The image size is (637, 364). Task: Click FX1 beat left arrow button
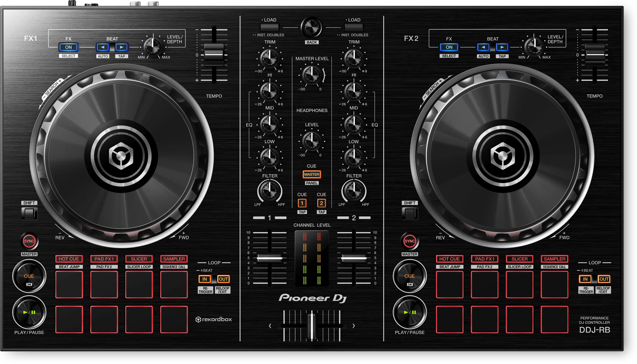[103, 47]
